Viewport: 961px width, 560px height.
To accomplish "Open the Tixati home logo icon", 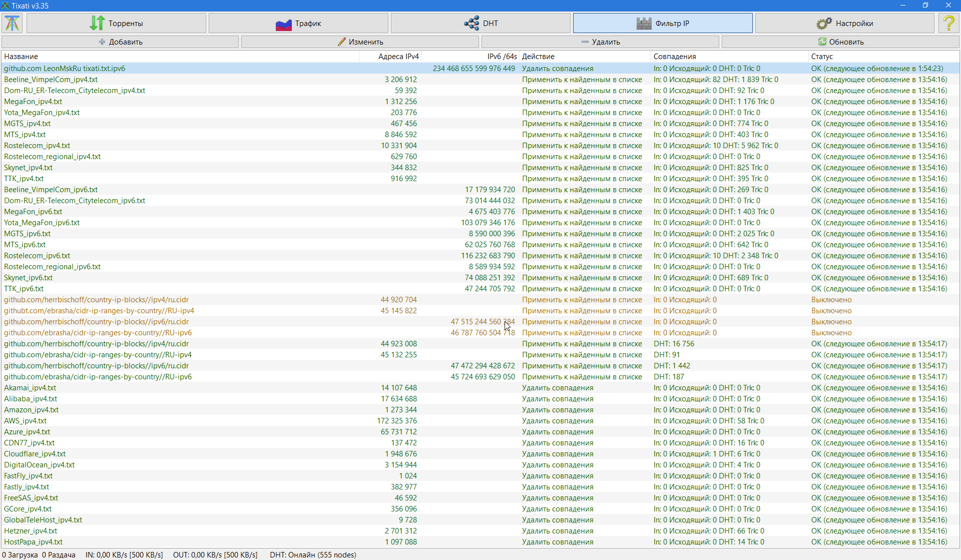I will (13, 23).
